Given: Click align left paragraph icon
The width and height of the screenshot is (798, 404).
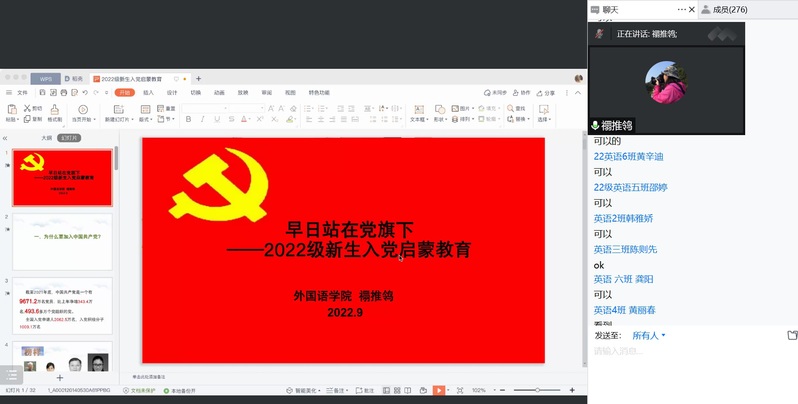Looking at the screenshot, I should click(309, 119).
